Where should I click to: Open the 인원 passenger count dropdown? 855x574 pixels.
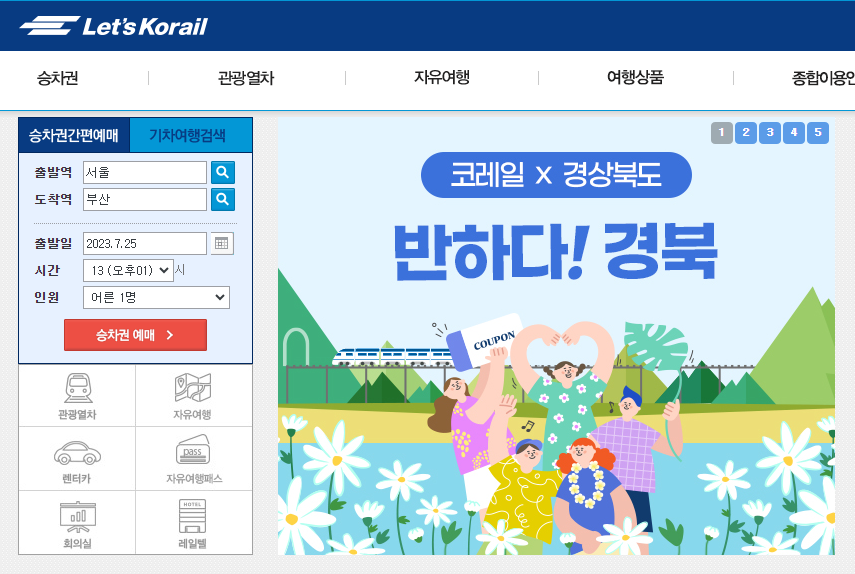pos(156,298)
